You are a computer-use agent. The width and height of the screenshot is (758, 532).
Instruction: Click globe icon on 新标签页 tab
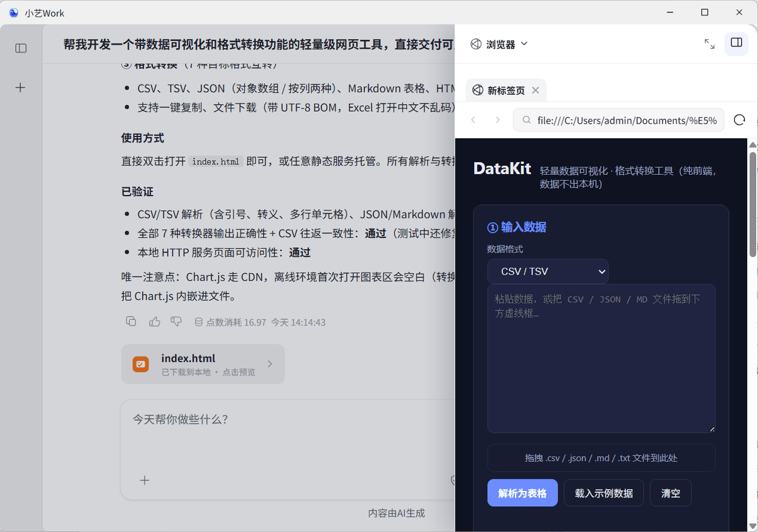click(478, 90)
